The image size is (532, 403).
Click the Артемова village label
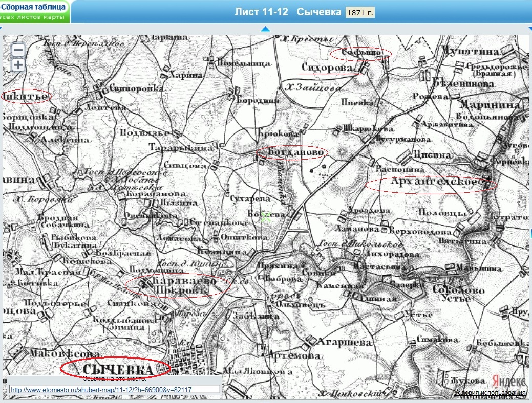pos(294,355)
